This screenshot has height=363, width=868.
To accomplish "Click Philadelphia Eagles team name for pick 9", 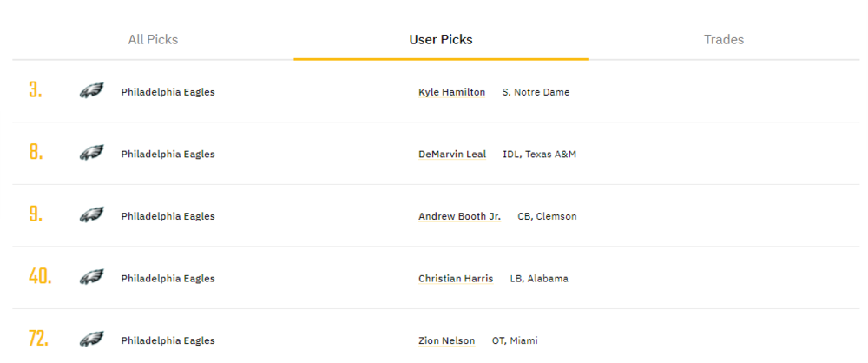I will point(168,216).
